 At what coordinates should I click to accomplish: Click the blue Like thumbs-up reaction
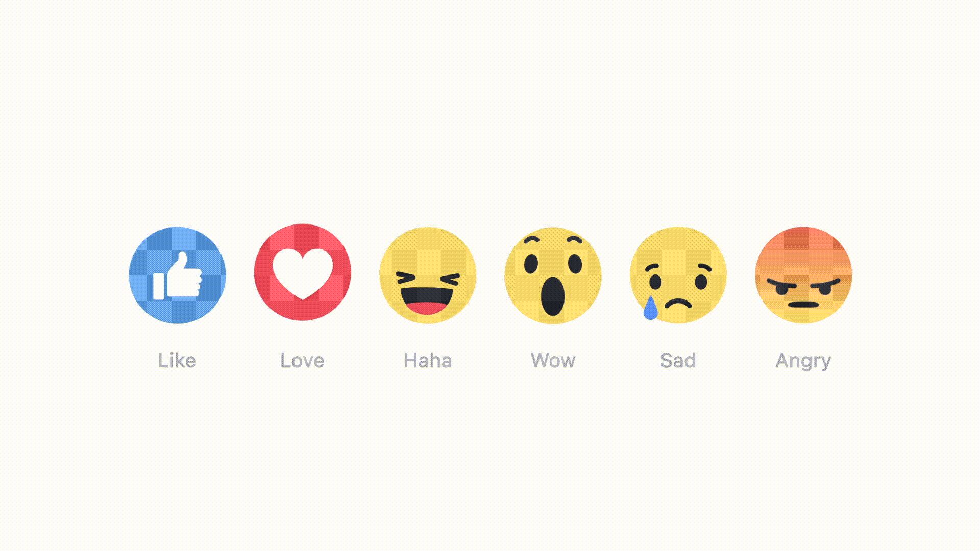pos(177,275)
